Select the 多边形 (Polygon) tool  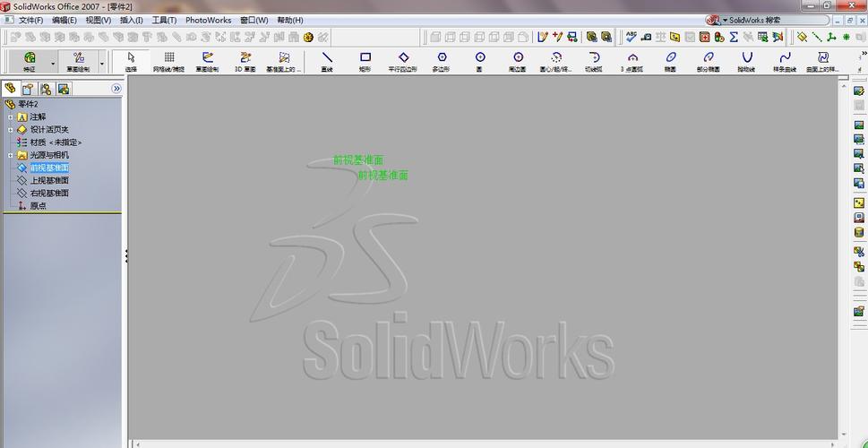point(442,61)
